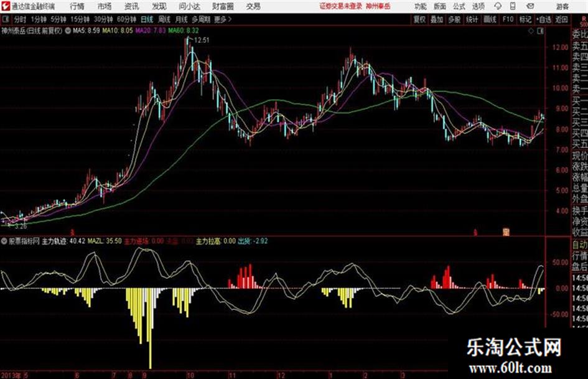Image resolution: width=588 pixels, height=379 pixels.
Task: Click the 叠加 overlay button
Action: (x=437, y=19)
